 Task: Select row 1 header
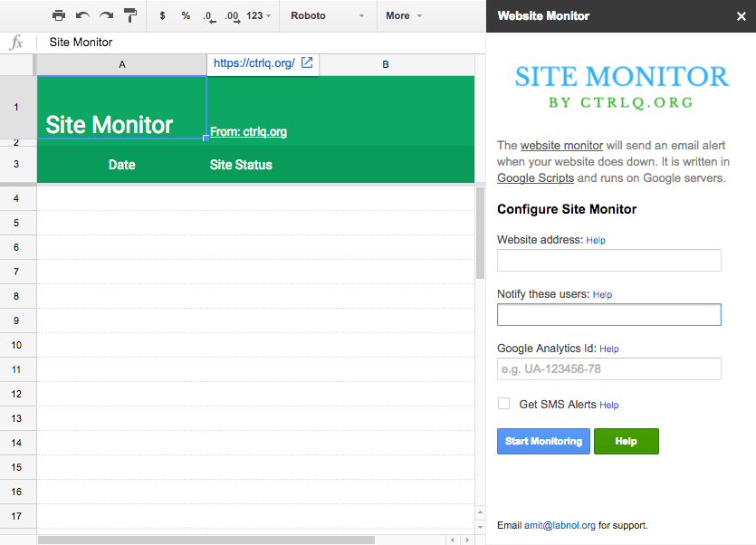pos(16,107)
